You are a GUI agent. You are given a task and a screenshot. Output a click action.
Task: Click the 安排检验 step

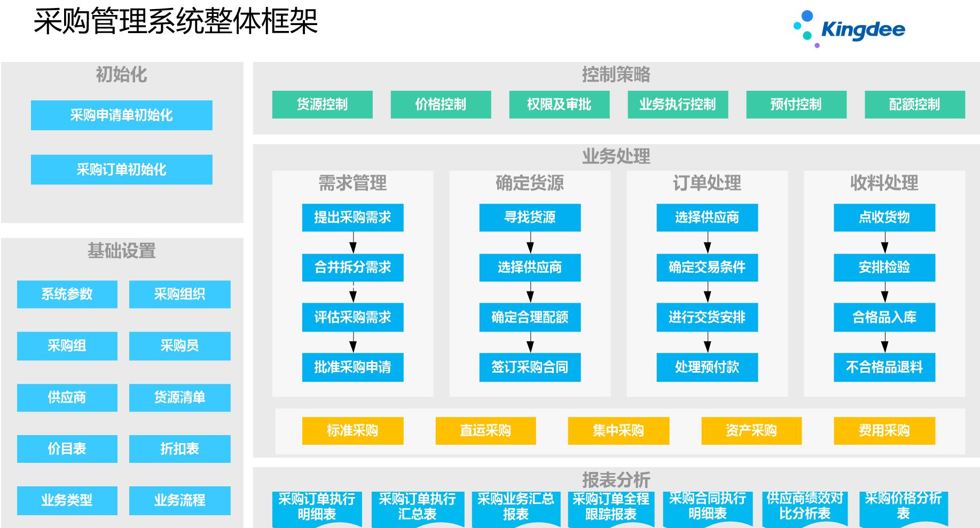(x=884, y=267)
